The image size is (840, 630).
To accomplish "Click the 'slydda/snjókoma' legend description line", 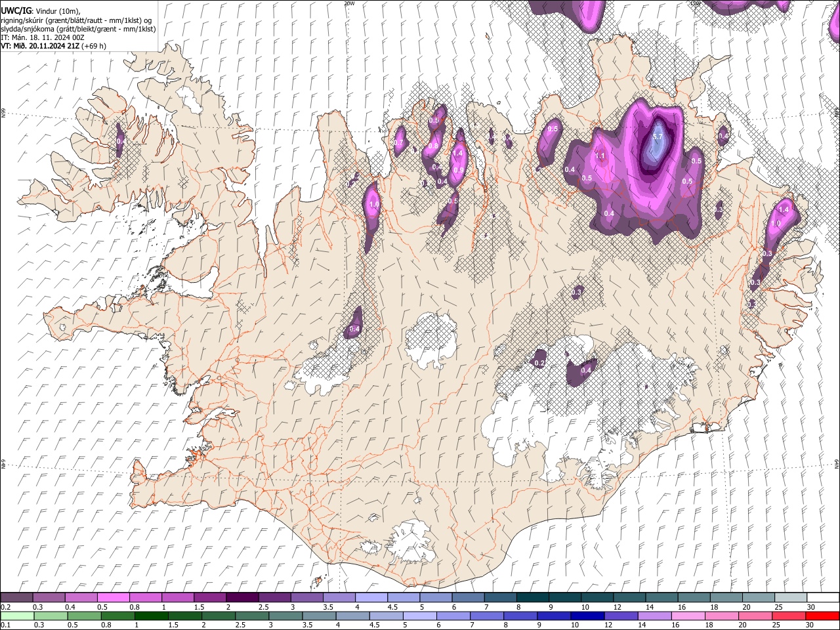I will coord(78,29).
